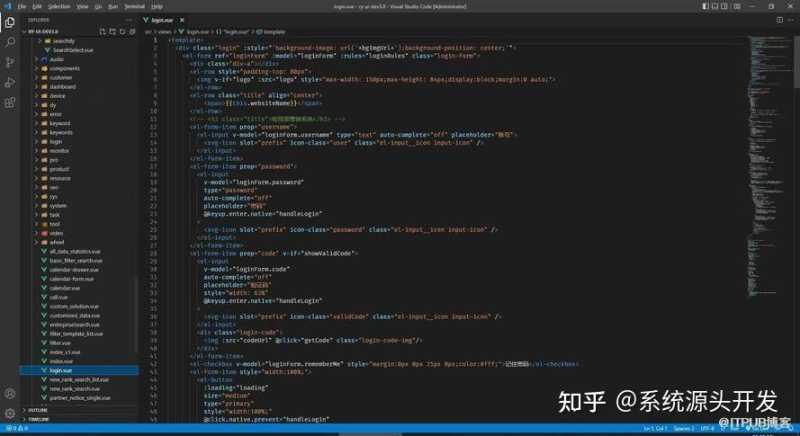800x436 pixels.
Task: Click the editor vertical scrollbar
Action: click(797, 61)
